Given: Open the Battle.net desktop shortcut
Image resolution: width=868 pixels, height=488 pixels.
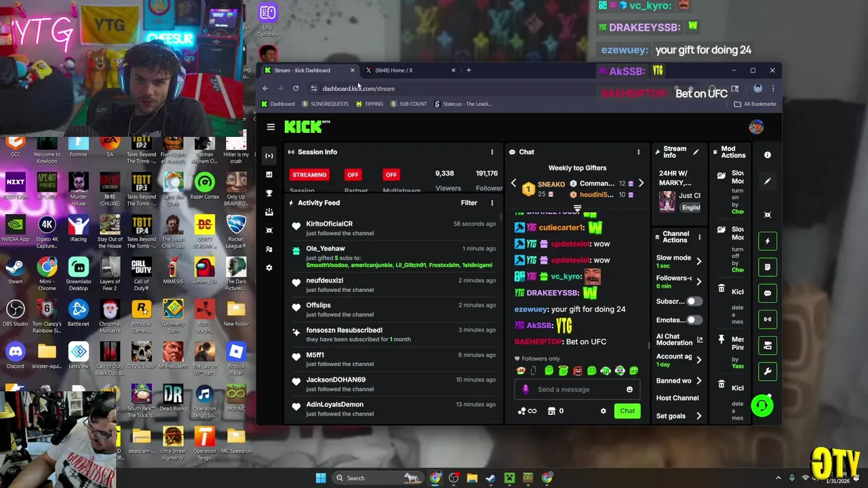Looking at the screenshot, I should [x=79, y=314].
